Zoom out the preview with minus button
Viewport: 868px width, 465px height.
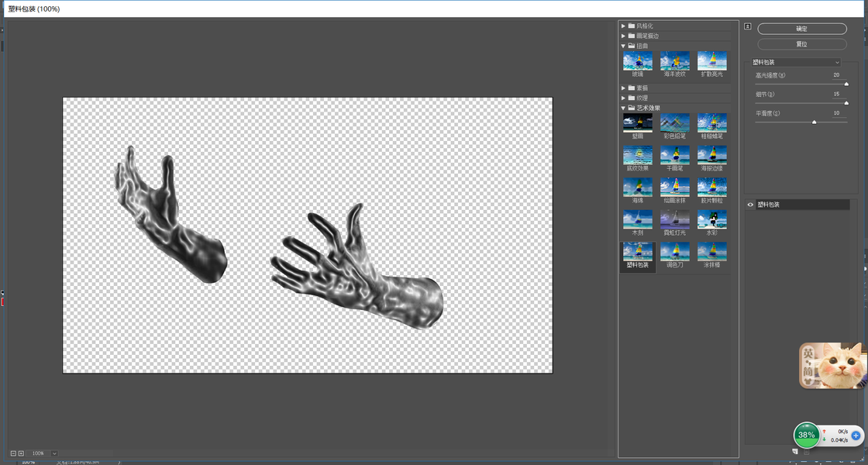point(13,453)
